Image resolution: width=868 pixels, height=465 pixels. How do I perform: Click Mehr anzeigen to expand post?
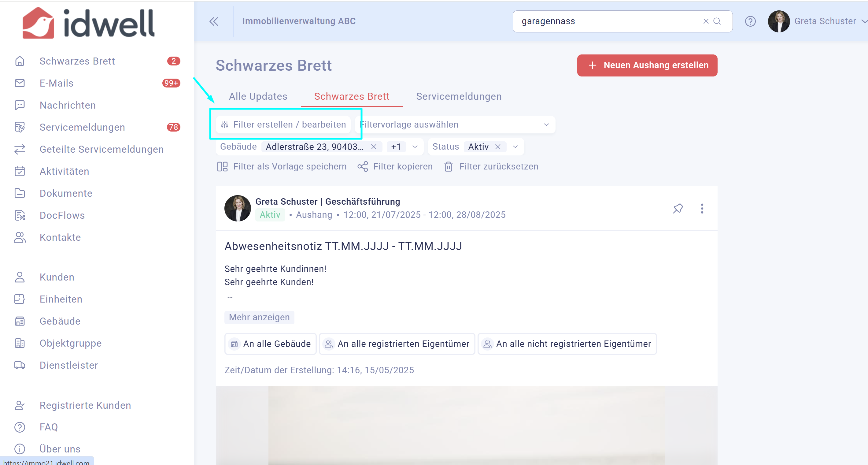(259, 317)
